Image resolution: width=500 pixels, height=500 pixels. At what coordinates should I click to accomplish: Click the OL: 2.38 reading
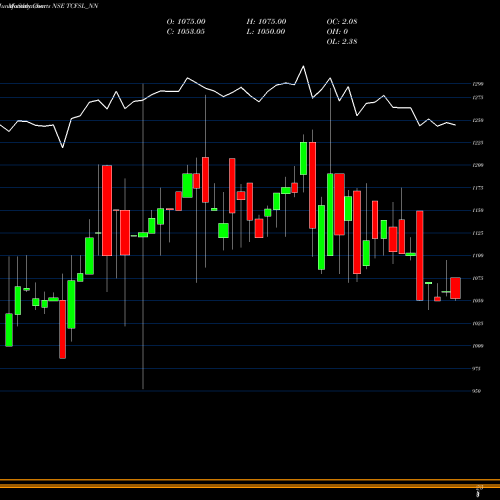click(342, 42)
